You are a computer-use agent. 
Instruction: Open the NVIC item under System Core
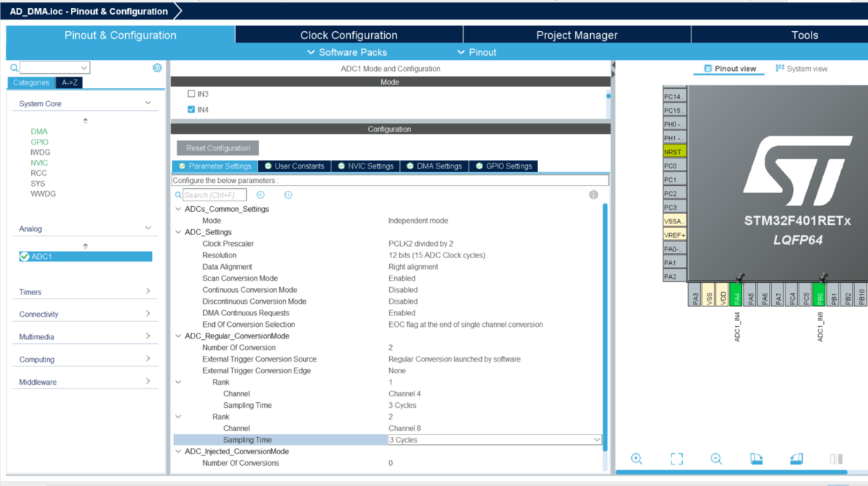pyautogui.click(x=39, y=163)
